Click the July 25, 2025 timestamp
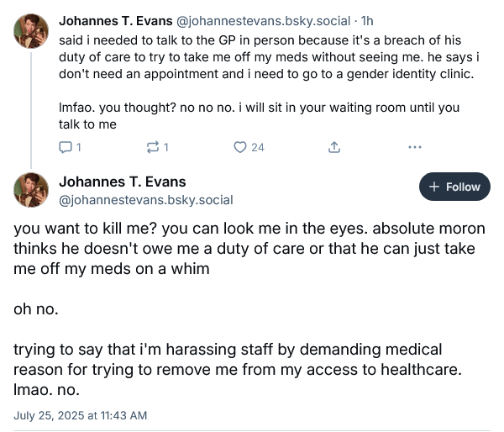 (x=81, y=414)
